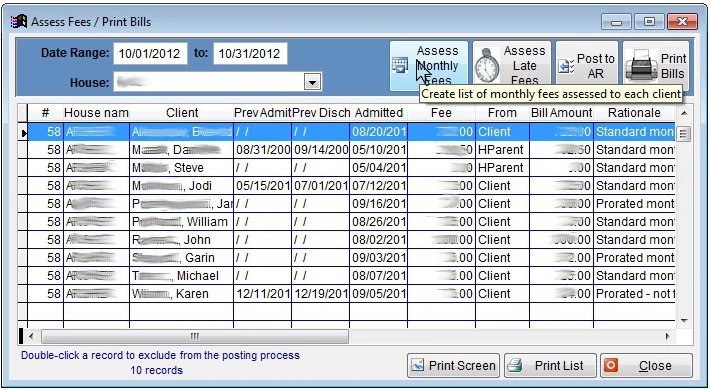The width and height of the screenshot is (710, 390).
Task: Click the House combo box field
Action: click(x=217, y=82)
